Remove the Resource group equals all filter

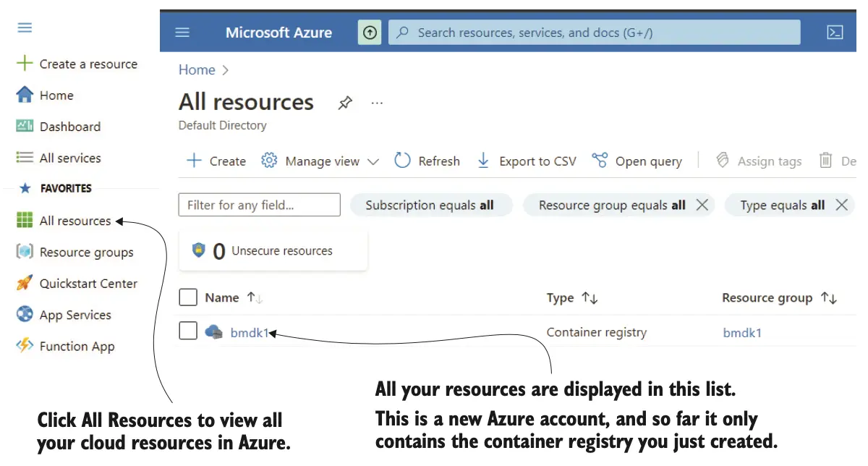tap(702, 205)
